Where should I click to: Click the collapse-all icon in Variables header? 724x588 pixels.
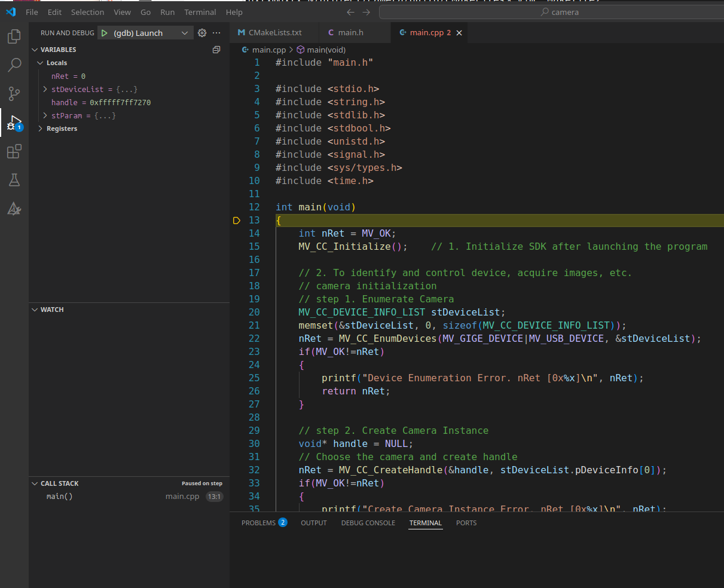point(216,50)
